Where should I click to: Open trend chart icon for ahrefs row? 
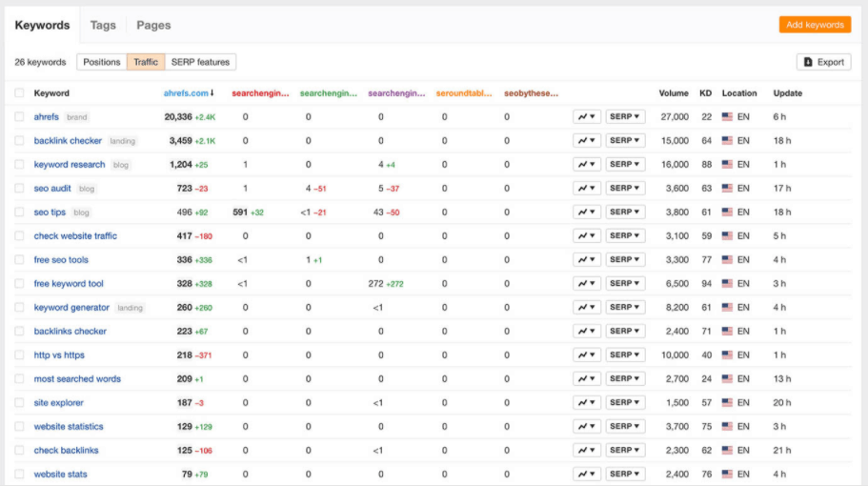pos(586,117)
